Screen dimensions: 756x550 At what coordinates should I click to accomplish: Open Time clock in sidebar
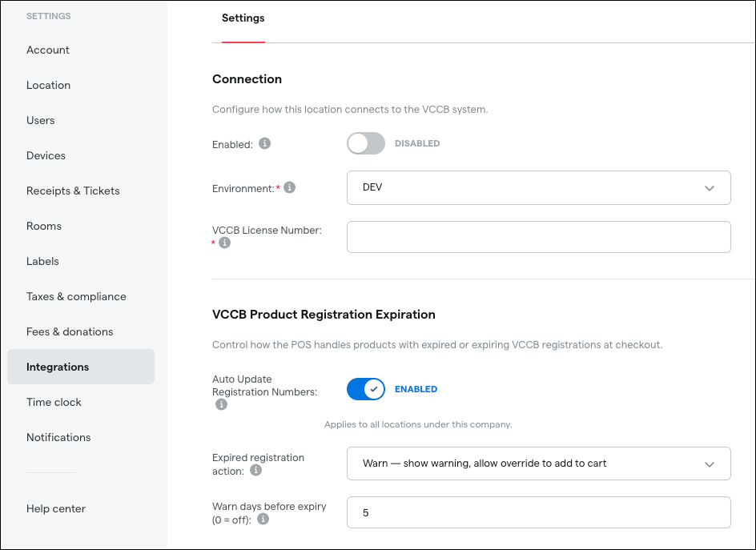pos(54,402)
